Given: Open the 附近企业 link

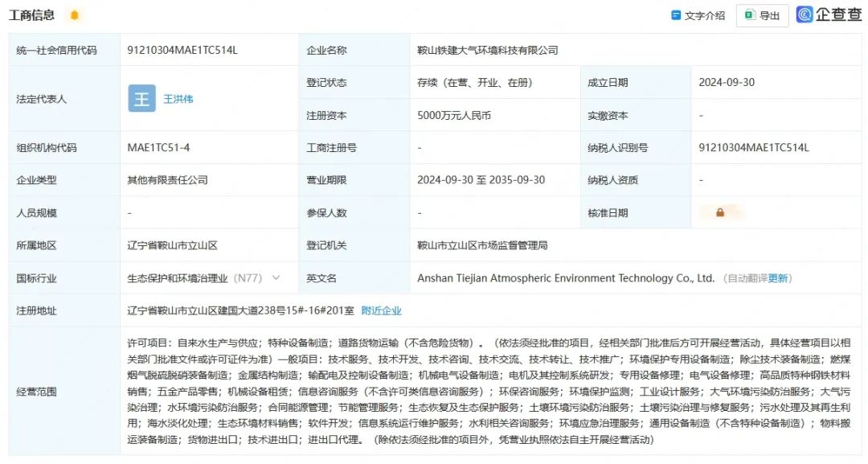Looking at the screenshot, I should tap(381, 310).
